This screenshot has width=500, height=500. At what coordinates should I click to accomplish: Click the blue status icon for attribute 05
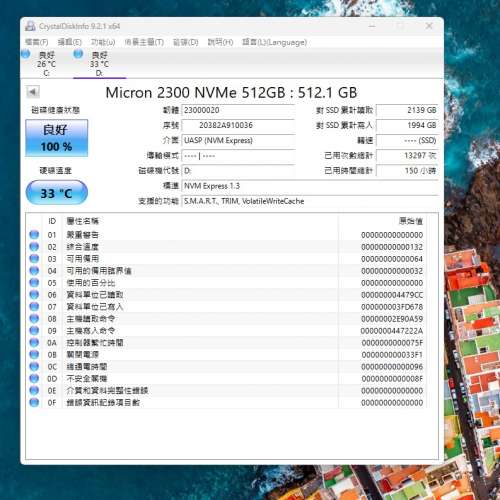point(34,283)
